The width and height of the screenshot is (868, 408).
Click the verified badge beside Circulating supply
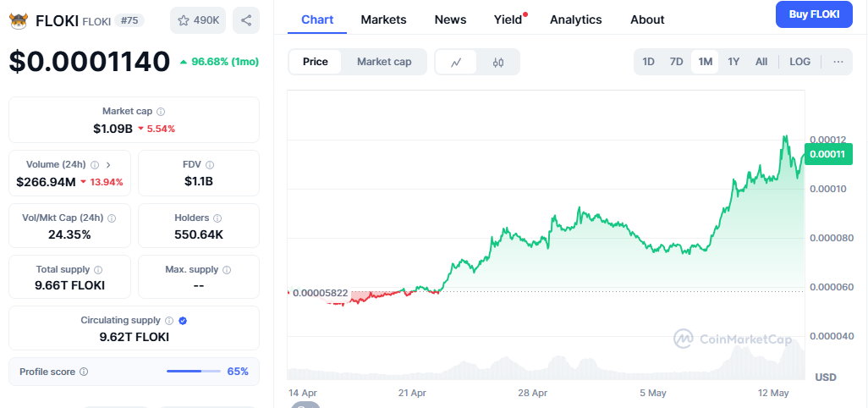pyautogui.click(x=183, y=321)
